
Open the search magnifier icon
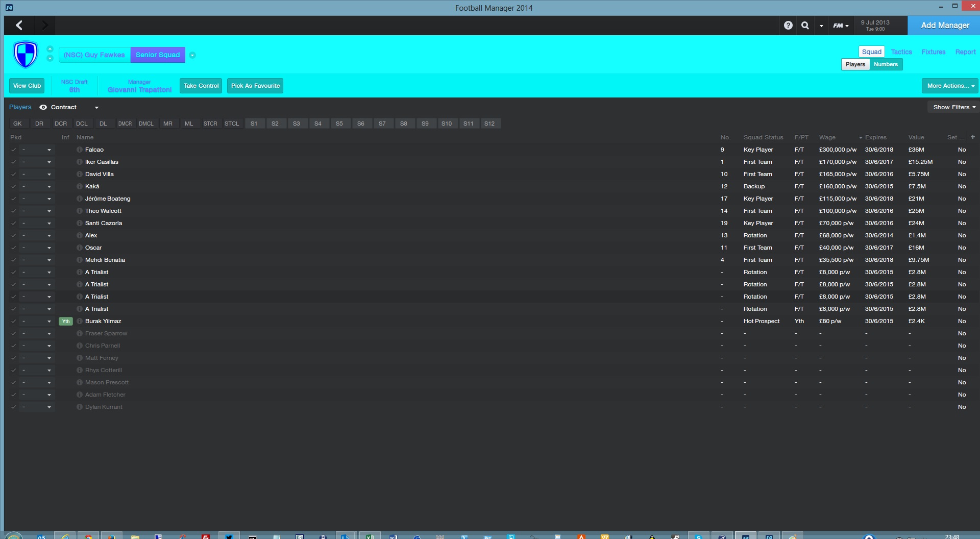[805, 25]
